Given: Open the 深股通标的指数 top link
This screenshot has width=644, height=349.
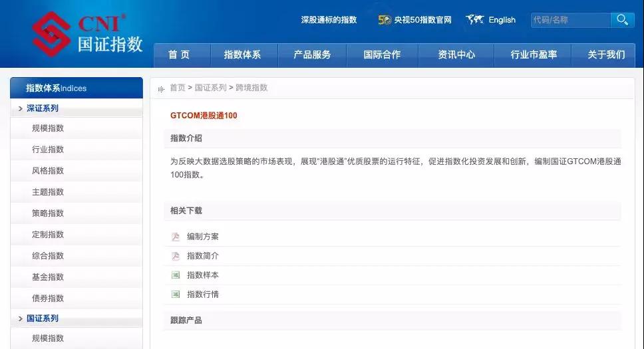Looking at the screenshot, I should coord(329,20).
